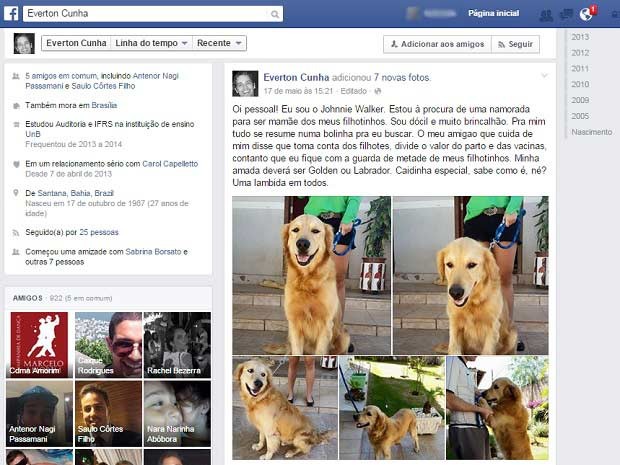
Task: Open the messages icon
Action: coord(566,15)
